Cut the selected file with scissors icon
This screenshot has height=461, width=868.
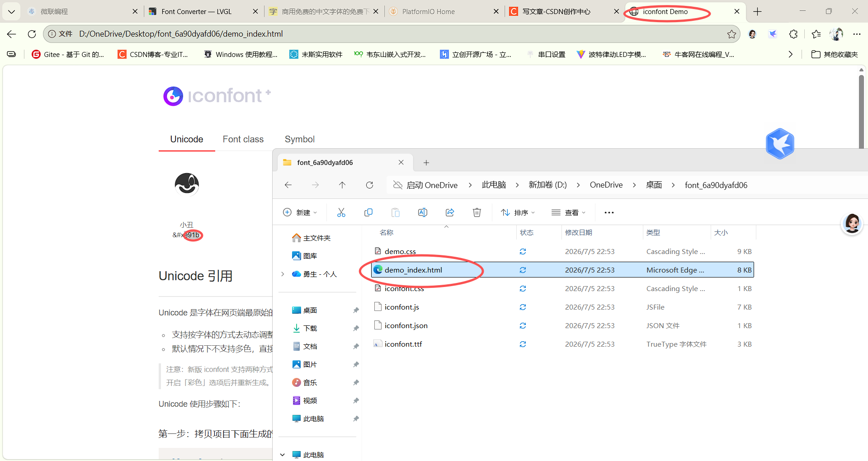[341, 212]
